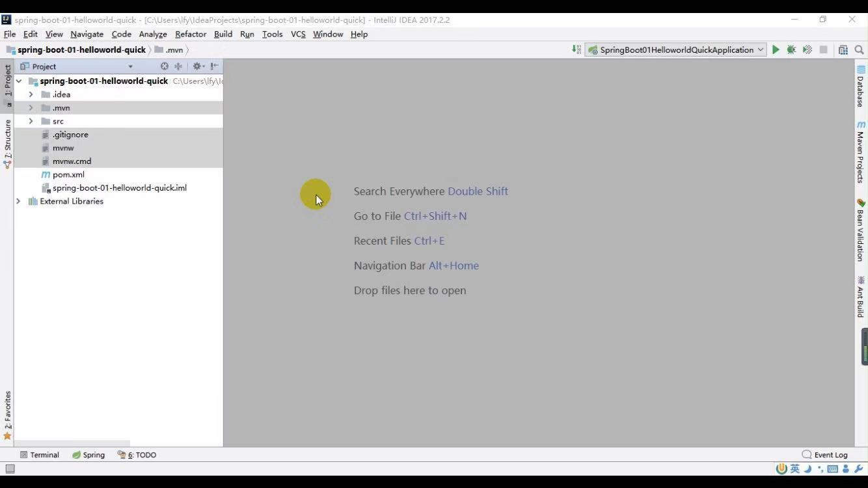Click the moon icon in input method bar
Viewport: 868px width, 488px height.
(x=807, y=468)
